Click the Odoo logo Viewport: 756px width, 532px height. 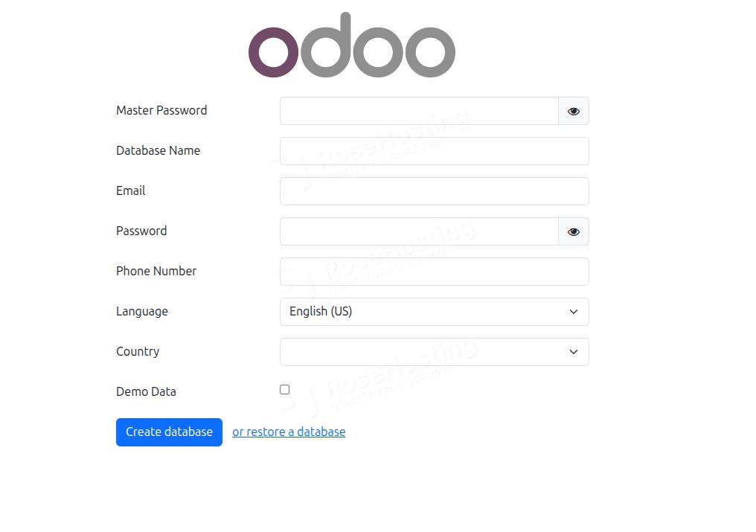pos(351,46)
